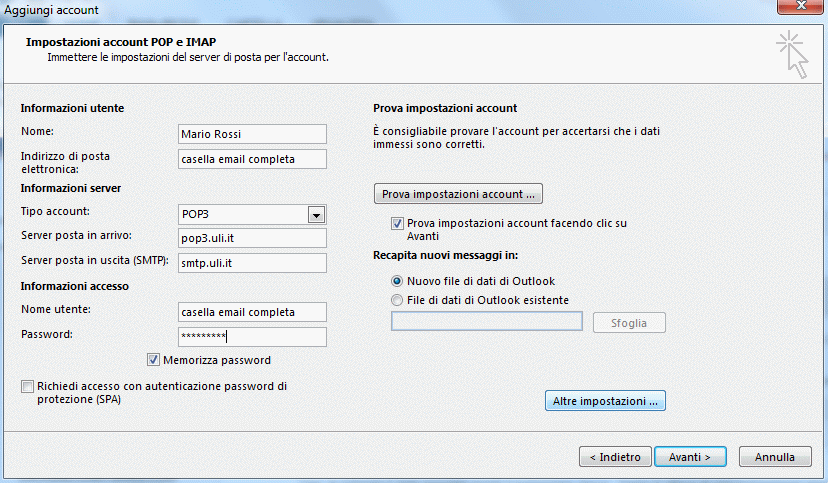The image size is (828, 483).
Task: Edit the SMTP outgoing server field
Action: [x=251, y=263]
